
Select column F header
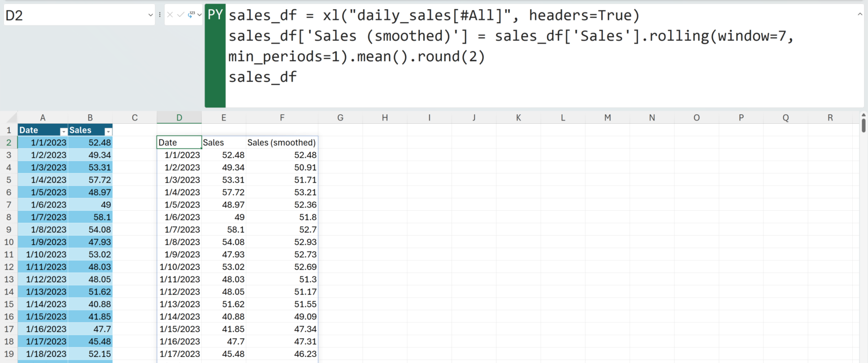click(x=282, y=118)
